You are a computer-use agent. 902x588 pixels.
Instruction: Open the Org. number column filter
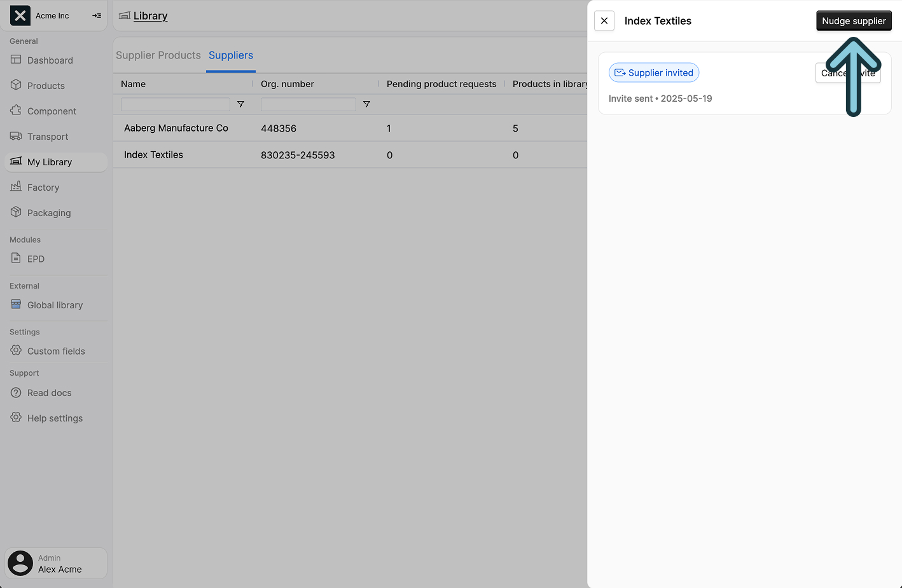[366, 104]
